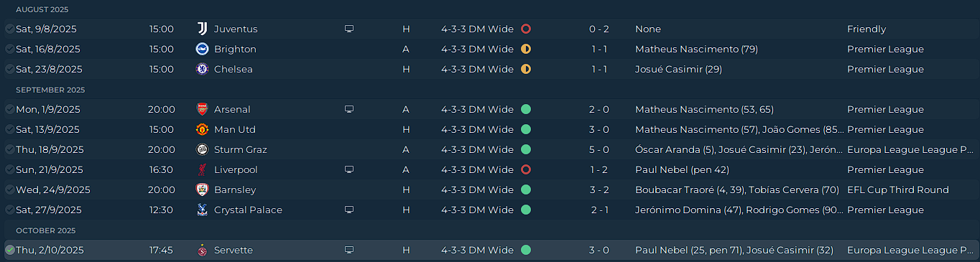The height and width of the screenshot is (262, 980).
Task: Click the Arsenal club badge icon
Action: pos(202,110)
